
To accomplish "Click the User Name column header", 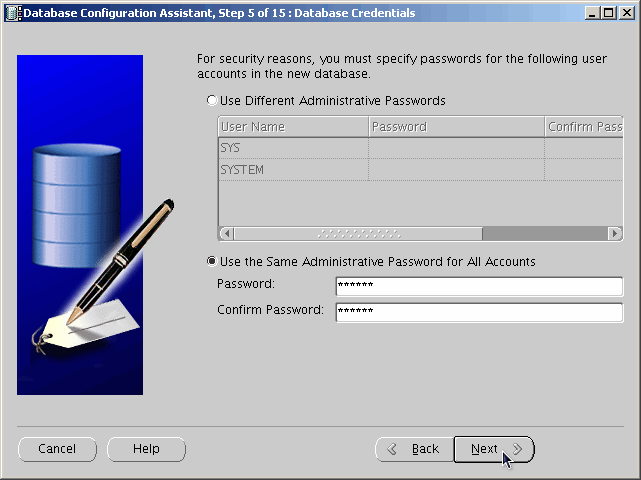I will point(292,127).
